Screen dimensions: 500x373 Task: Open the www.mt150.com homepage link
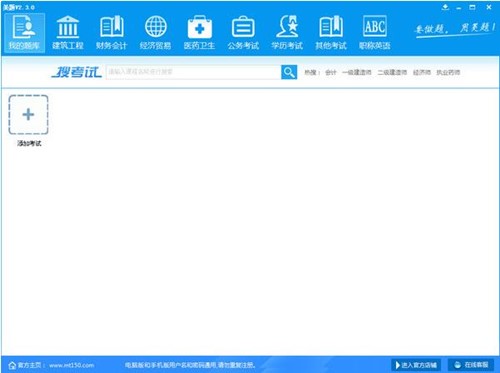(71, 365)
